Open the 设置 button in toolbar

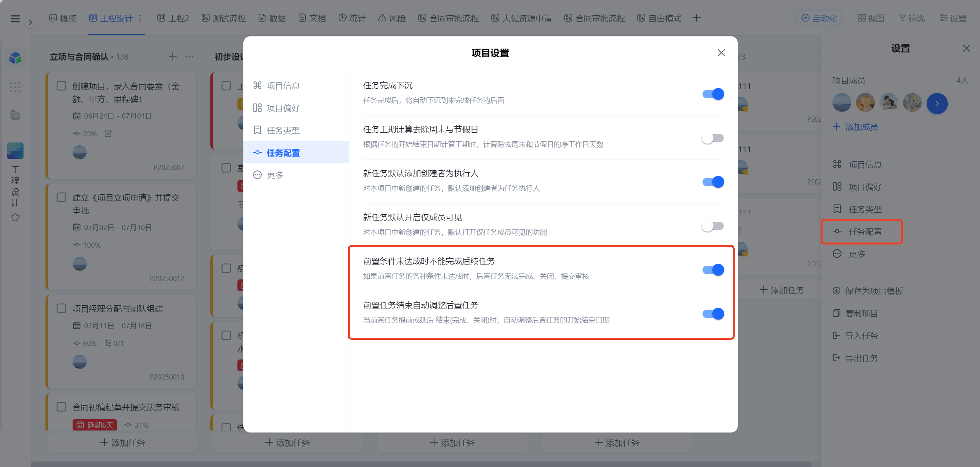pos(953,18)
